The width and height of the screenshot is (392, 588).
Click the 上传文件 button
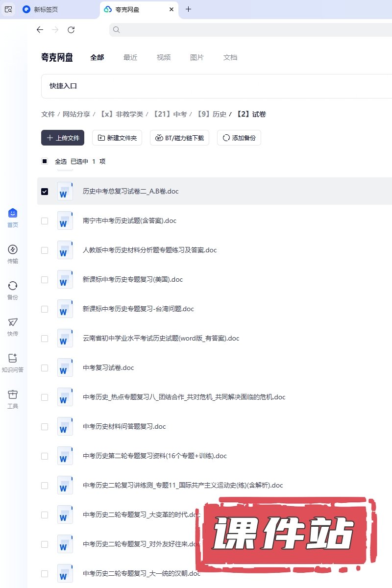pyautogui.click(x=63, y=138)
